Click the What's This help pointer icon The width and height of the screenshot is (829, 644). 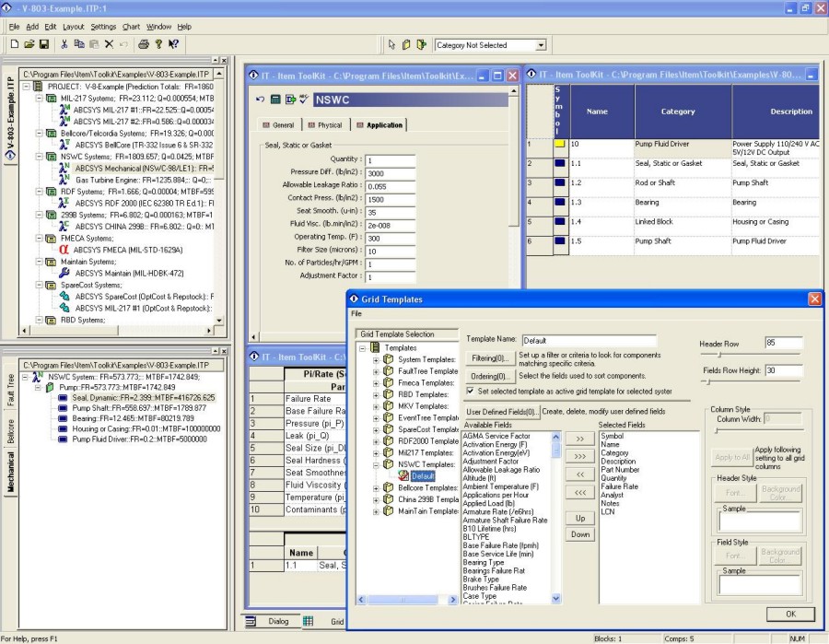173,44
